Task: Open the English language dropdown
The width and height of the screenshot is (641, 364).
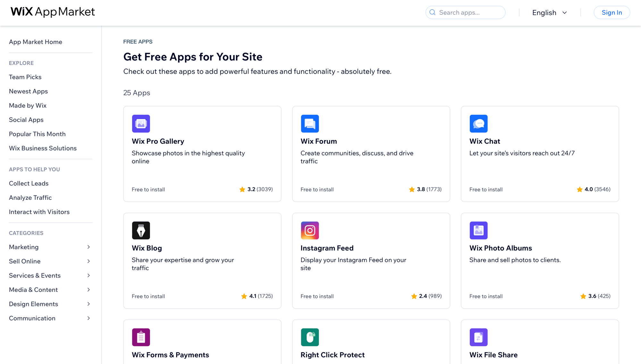Action: pyautogui.click(x=550, y=13)
